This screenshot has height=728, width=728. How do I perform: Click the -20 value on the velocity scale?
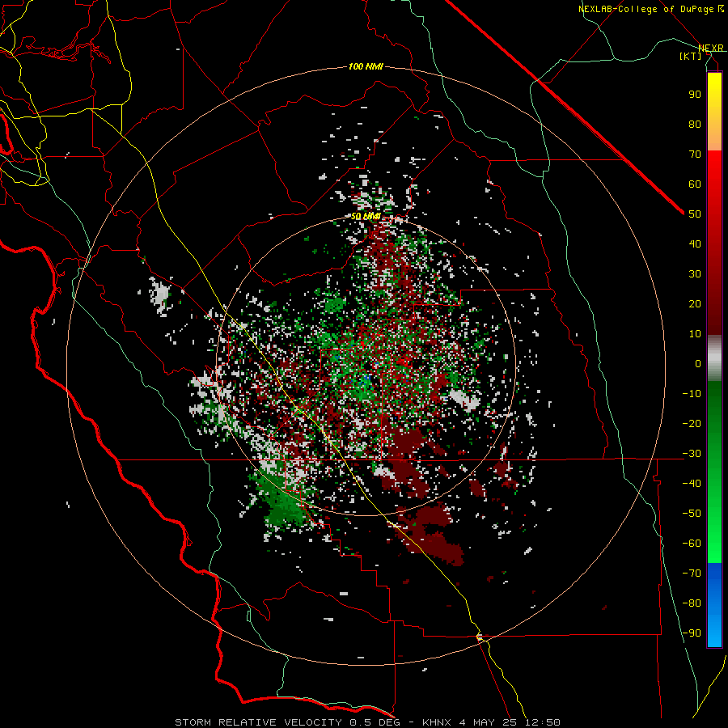coord(692,423)
